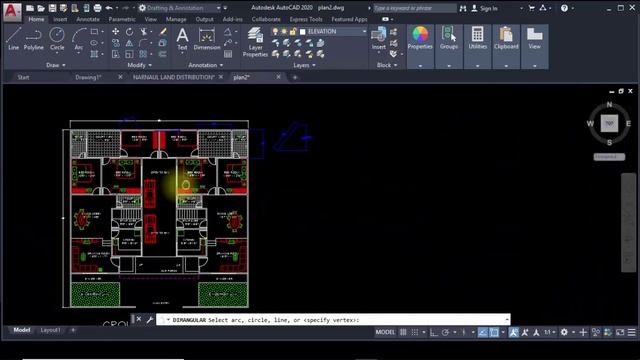Select the Trim tool in Modify panel
Image resolution: width=640 pixels, height=360 pixels.
(x=144, y=31)
